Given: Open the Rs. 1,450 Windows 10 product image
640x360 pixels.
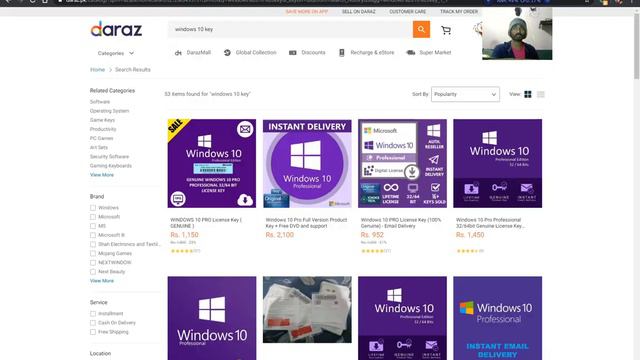Looking at the screenshot, I should (x=498, y=163).
